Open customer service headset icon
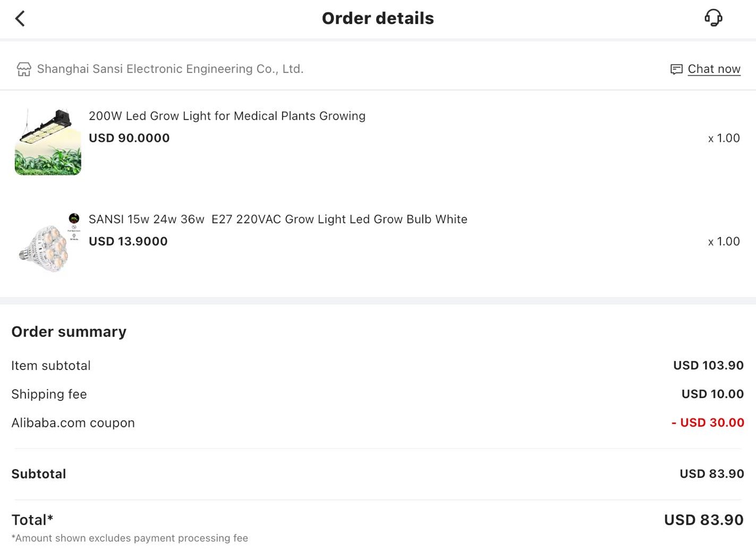The image size is (756, 556). (713, 18)
